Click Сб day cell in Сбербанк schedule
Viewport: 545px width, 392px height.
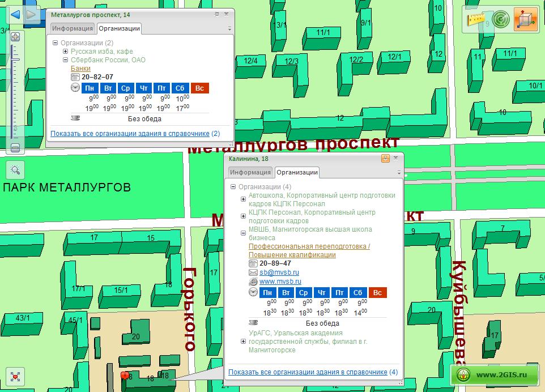[180, 88]
